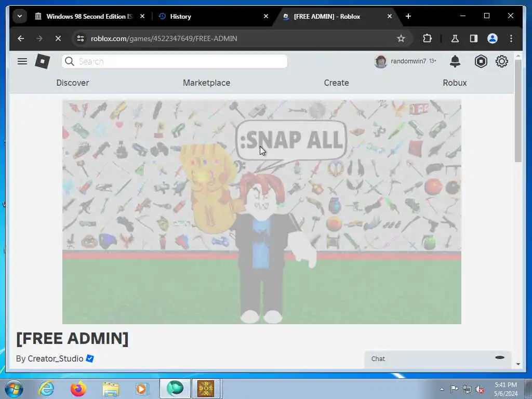Stop loading the page
The width and height of the screenshot is (532, 399).
coord(58,38)
